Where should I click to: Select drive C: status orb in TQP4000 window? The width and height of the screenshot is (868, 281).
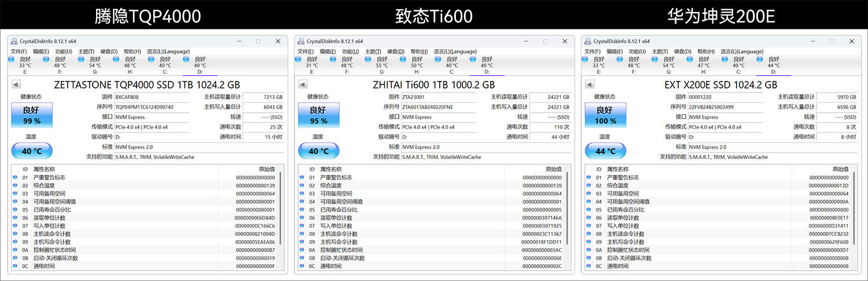[x=151, y=59]
